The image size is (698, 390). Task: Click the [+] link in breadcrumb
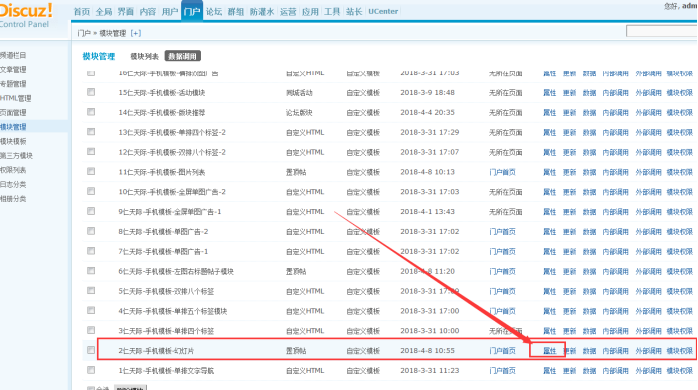pyautogui.click(x=136, y=33)
